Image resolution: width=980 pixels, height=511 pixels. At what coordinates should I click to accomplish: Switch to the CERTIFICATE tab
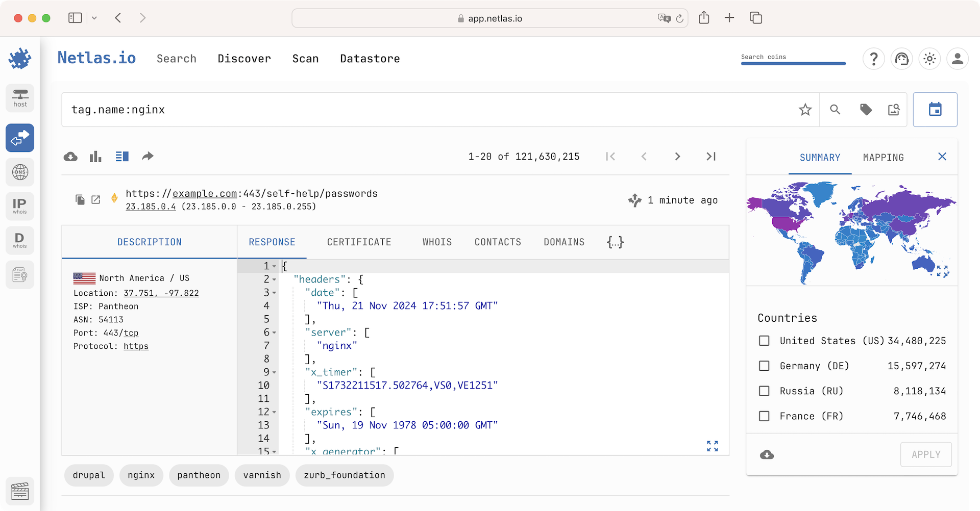(x=359, y=242)
